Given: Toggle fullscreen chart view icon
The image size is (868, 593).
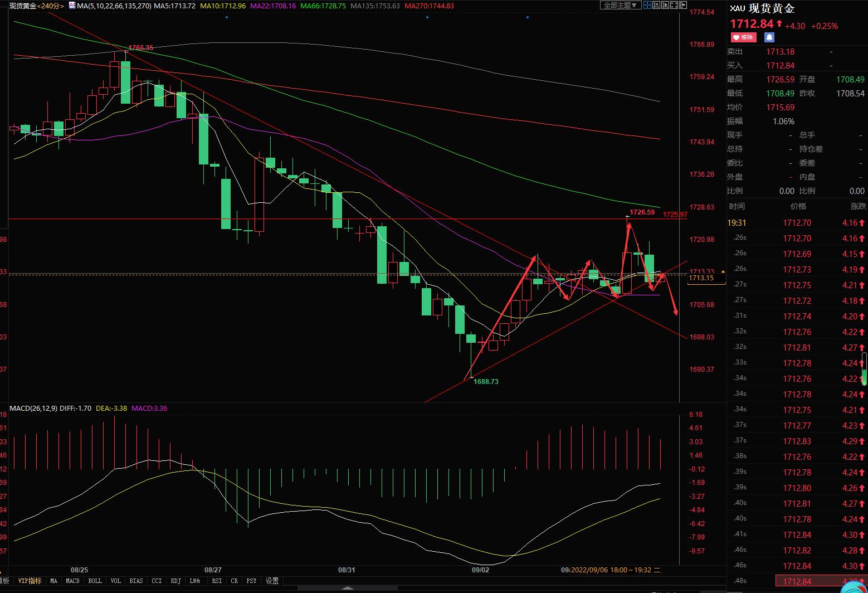Looking at the screenshot, I should pyautogui.click(x=674, y=5).
